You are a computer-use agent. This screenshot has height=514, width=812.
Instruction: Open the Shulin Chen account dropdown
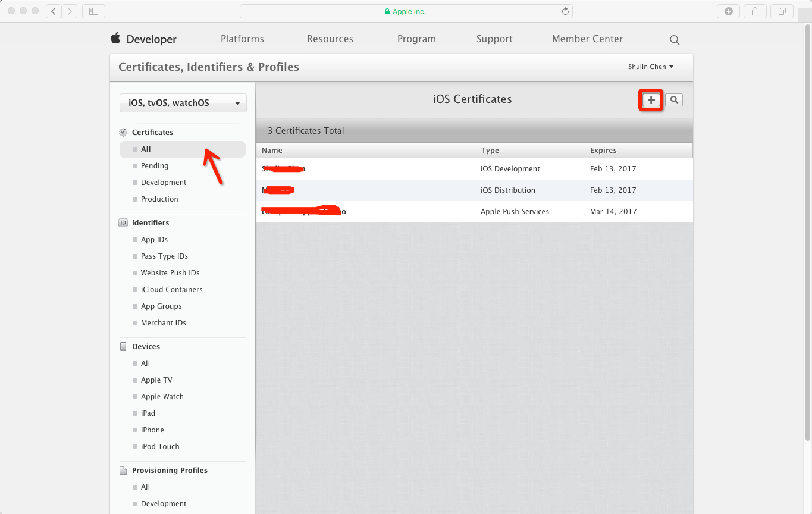point(651,67)
